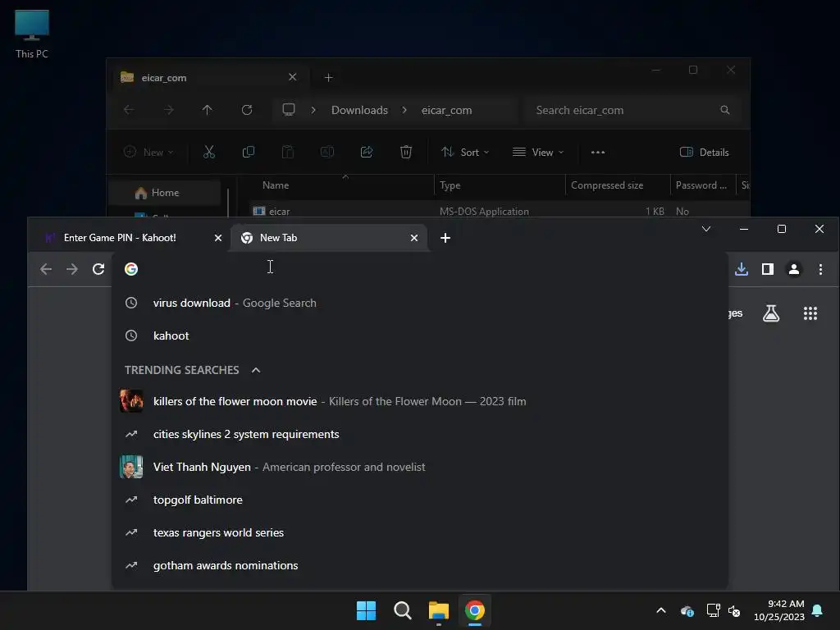This screenshot has width=840, height=630.
Task: Click Rename icon in File Explorer toolbar
Action: pos(327,152)
